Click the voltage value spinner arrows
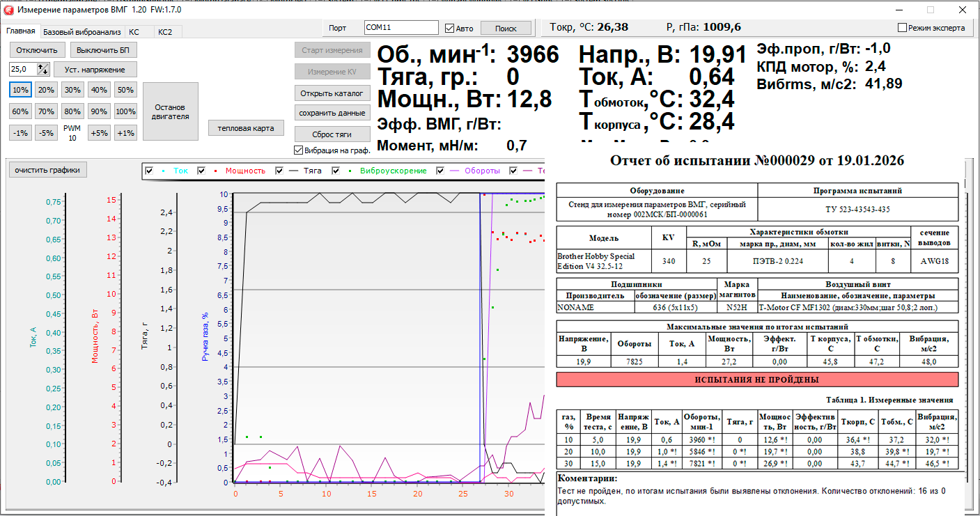The height and width of the screenshot is (516, 980). tap(43, 69)
